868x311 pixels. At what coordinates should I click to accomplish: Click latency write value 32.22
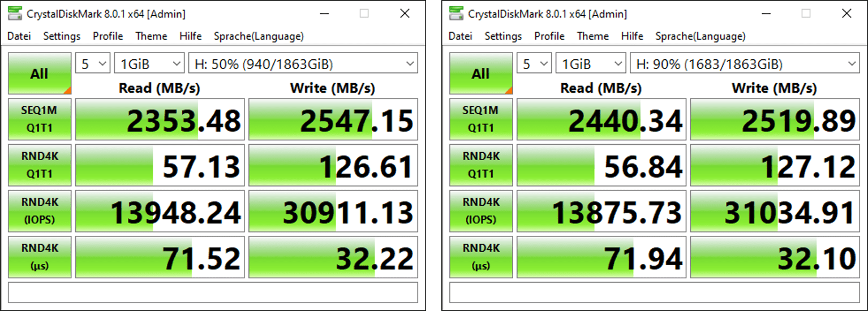pos(333,257)
